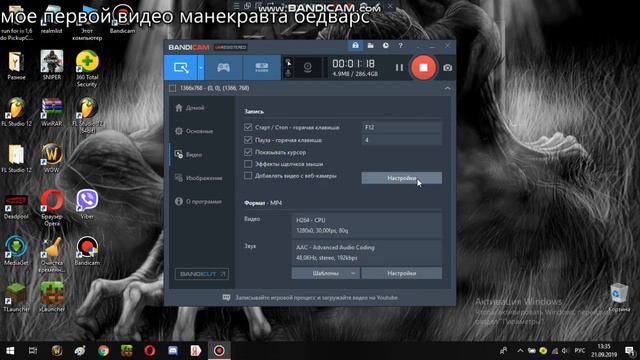
Task: Open the system tray hidden icons chevron
Action: click(x=520, y=351)
